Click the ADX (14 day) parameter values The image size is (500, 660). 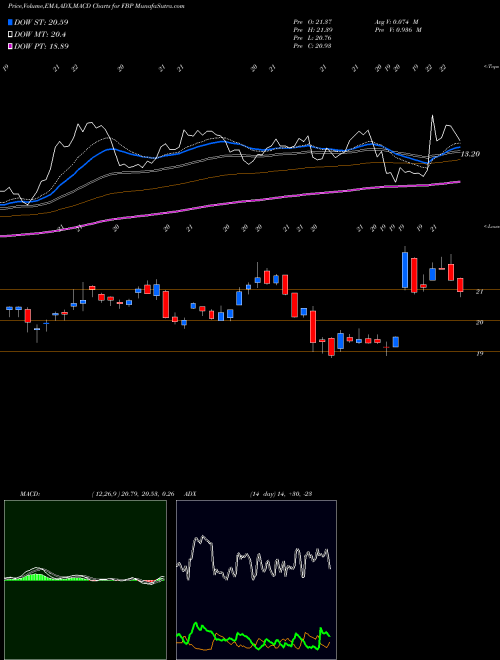tap(280, 494)
